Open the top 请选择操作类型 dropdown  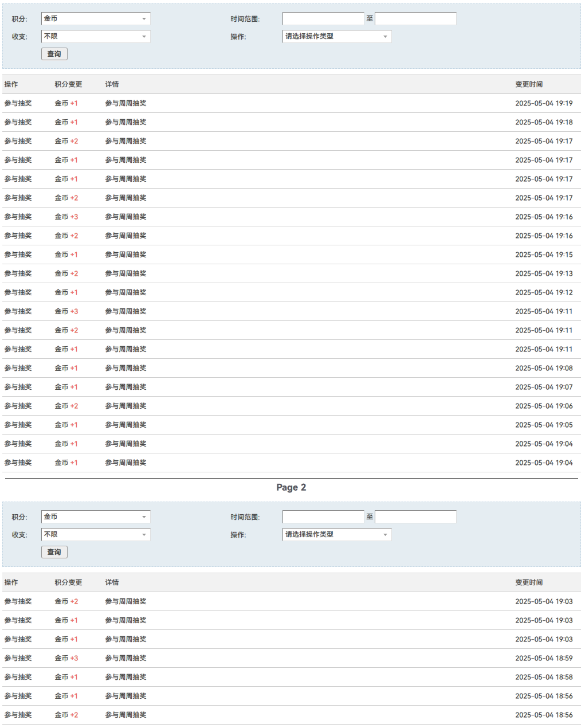(x=337, y=37)
